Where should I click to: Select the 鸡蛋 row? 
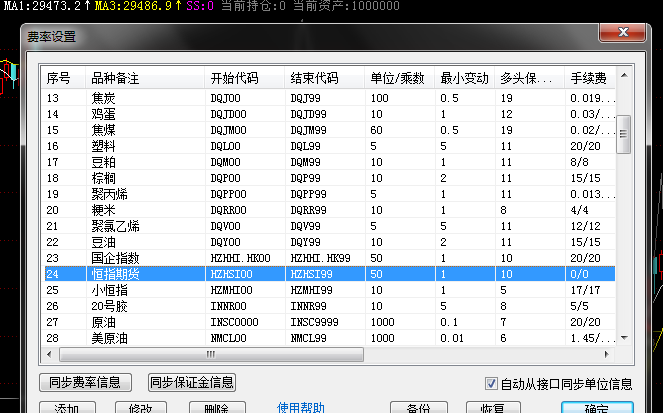click(329, 114)
